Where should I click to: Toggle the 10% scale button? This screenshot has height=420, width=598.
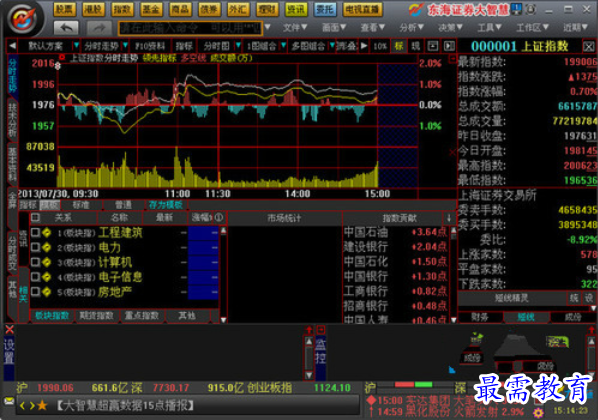(x=380, y=46)
